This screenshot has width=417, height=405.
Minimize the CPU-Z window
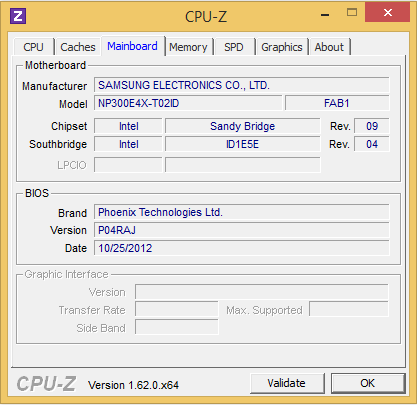pyautogui.click(x=325, y=15)
